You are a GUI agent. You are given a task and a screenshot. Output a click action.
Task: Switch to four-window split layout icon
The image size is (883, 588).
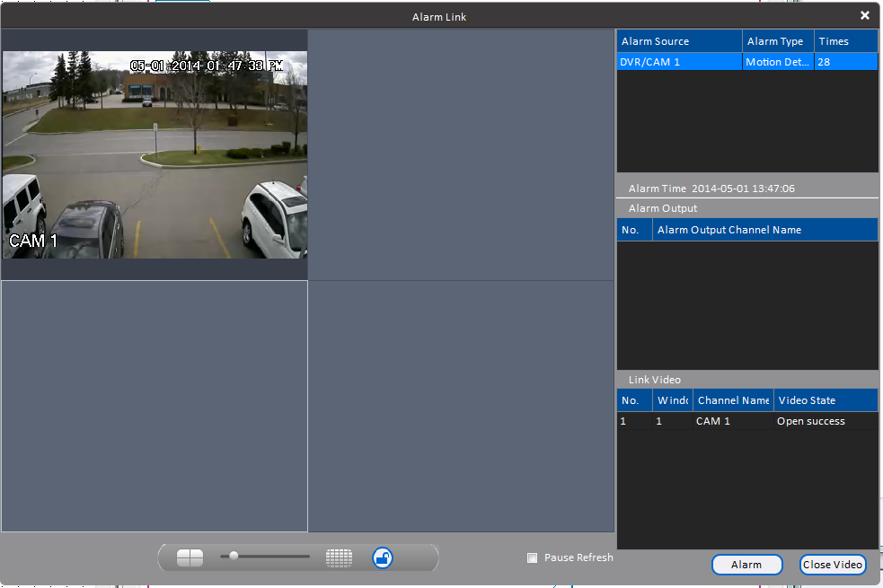pyautogui.click(x=190, y=557)
